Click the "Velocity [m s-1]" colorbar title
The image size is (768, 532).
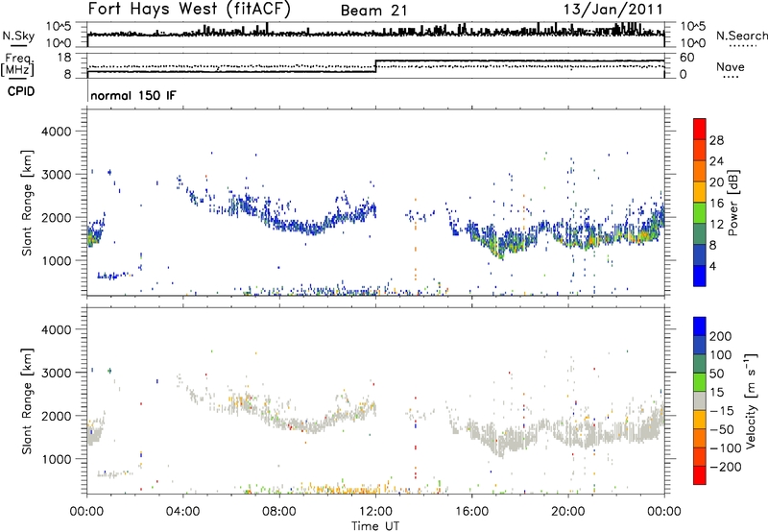(751, 401)
